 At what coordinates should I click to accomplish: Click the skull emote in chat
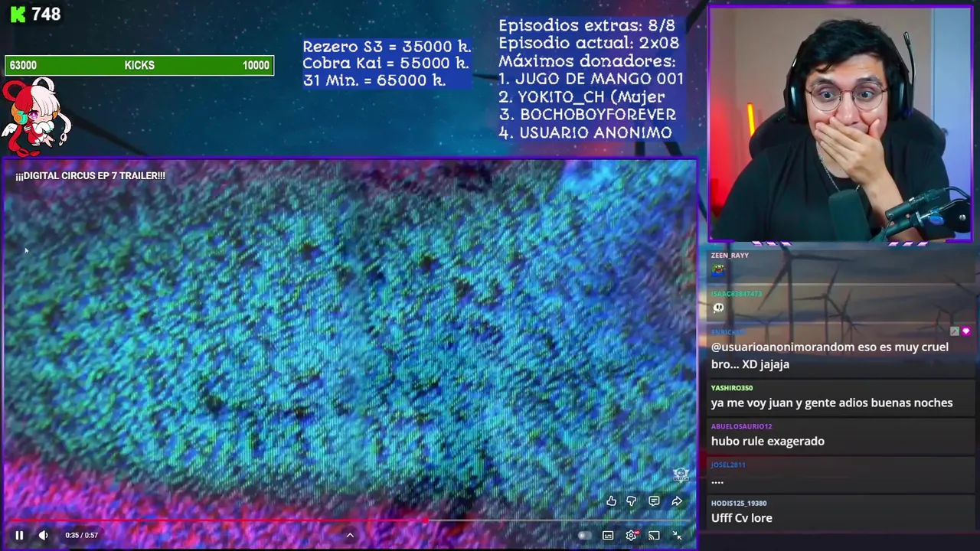click(x=718, y=308)
